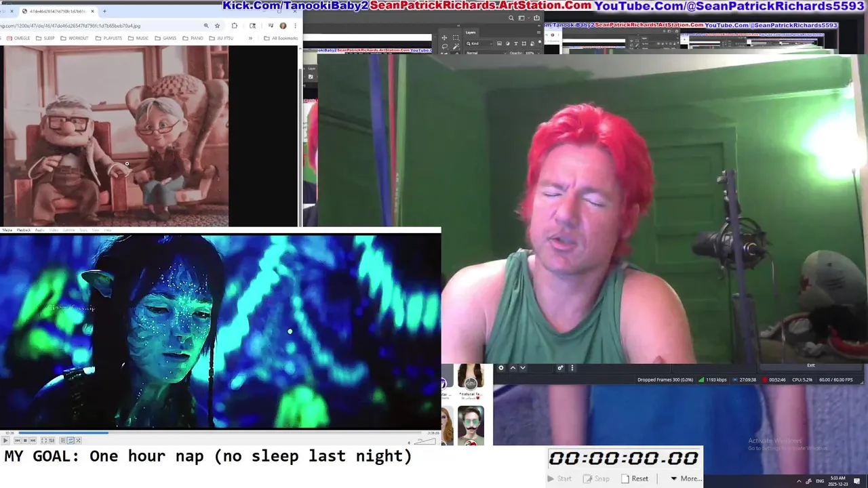This screenshot has height=488, width=868.
Task: Click the VLC play button
Action: pos(5,441)
